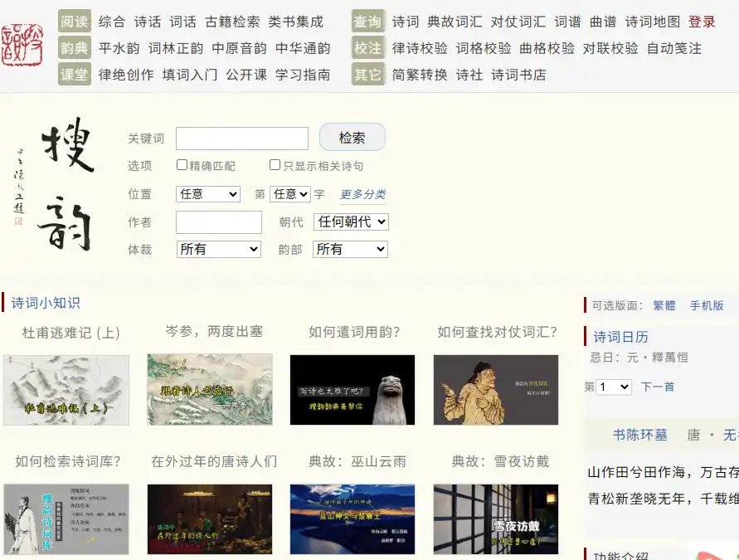Viewport: 739px width, 560px height.
Task: Focus the 关键词 keyword input field
Action: click(242, 139)
